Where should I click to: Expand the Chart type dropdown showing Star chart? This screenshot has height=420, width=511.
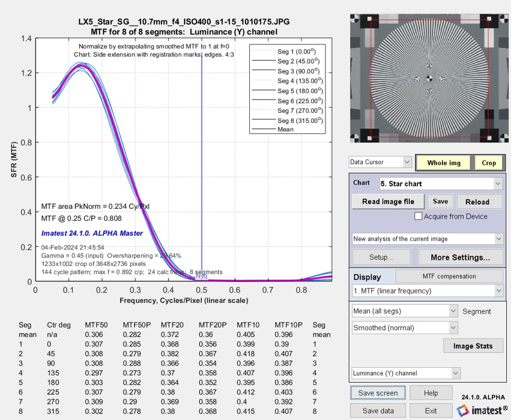click(x=441, y=184)
